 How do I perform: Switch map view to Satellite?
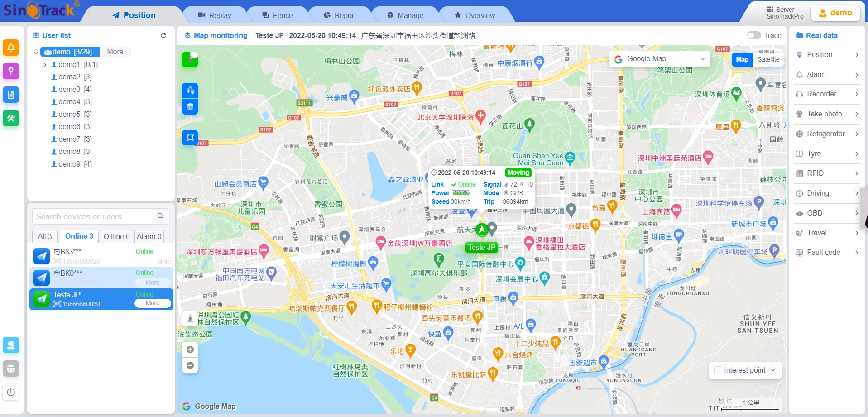tap(768, 59)
